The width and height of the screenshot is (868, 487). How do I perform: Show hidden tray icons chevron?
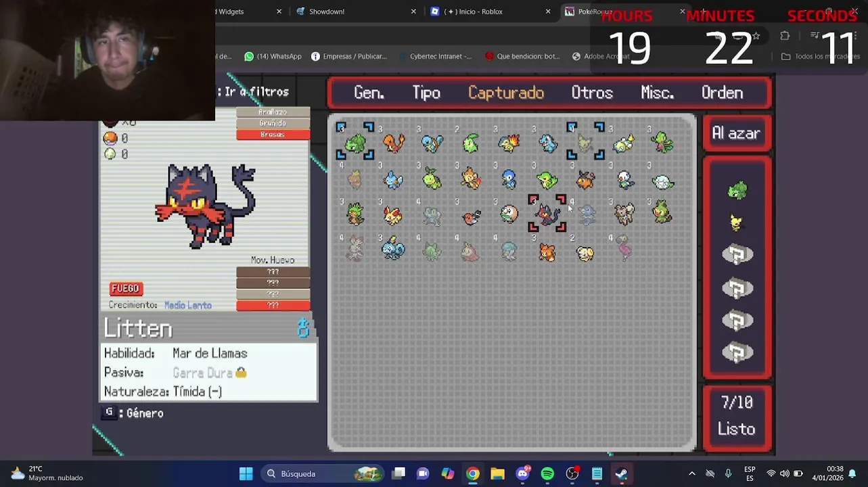691,473
